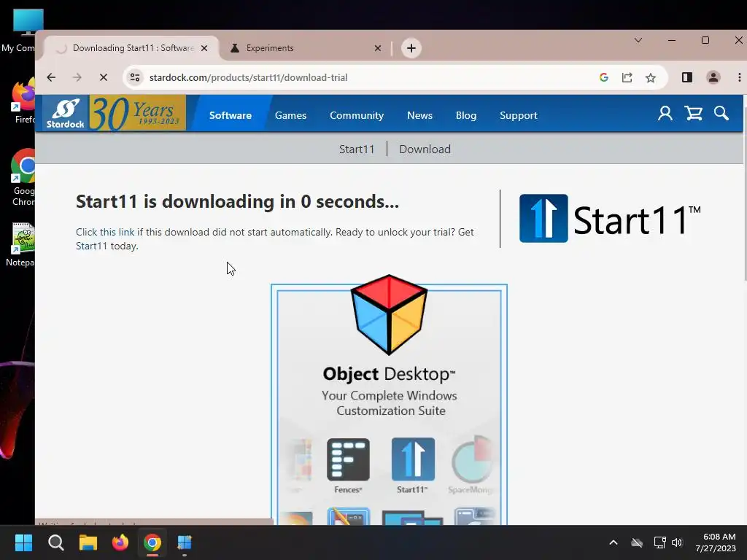Open the Download sub-navigation link
Screen dimensions: 747x560
(425, 149)
